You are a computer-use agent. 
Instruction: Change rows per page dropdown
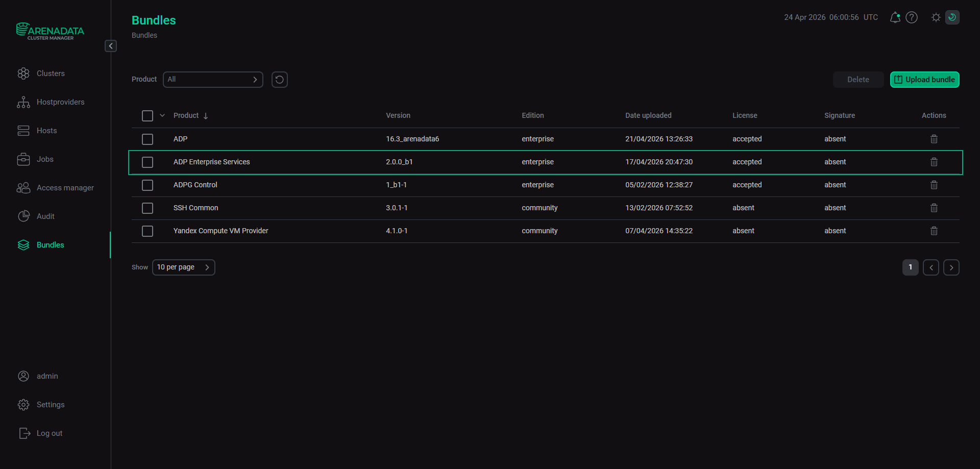point(184,267)
